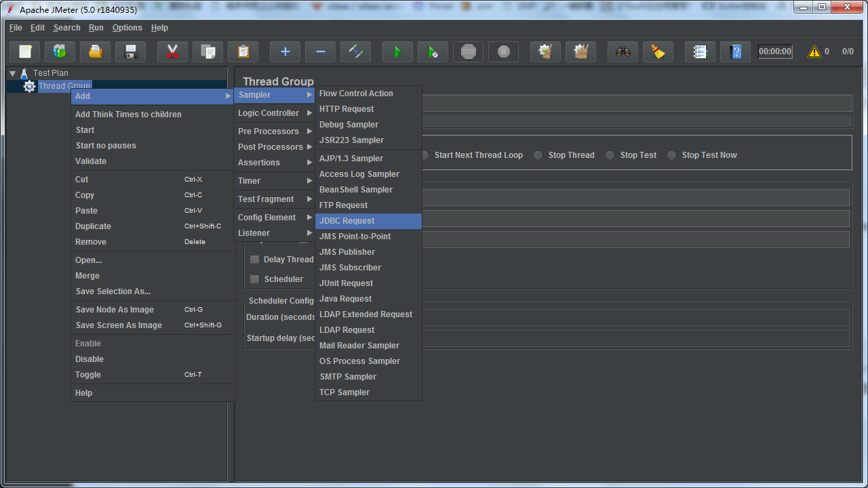This screenshot has width=868, height=488.
Task: Click the Thread Group gear icon
Action: [x=29, y=86]
